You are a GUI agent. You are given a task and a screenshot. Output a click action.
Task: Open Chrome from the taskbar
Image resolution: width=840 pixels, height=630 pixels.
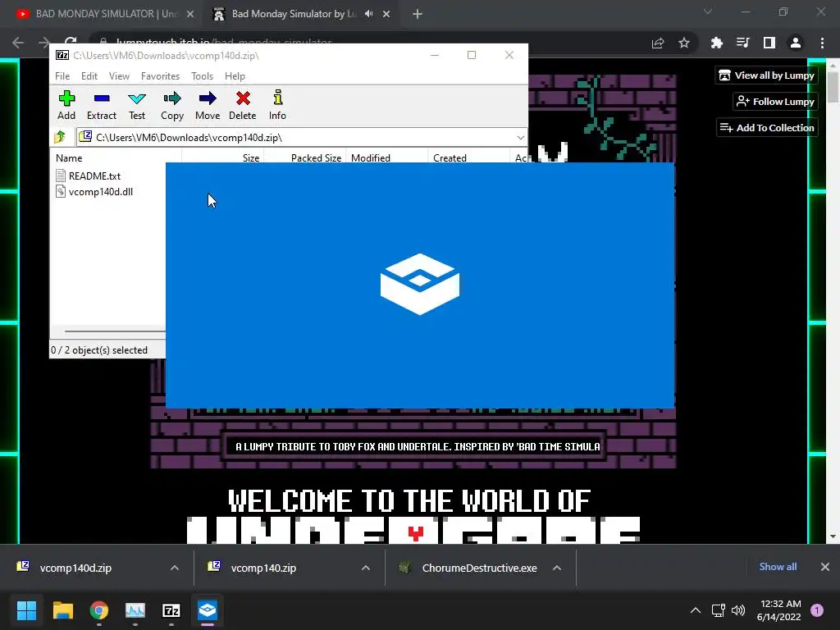[x=99, y=610]
